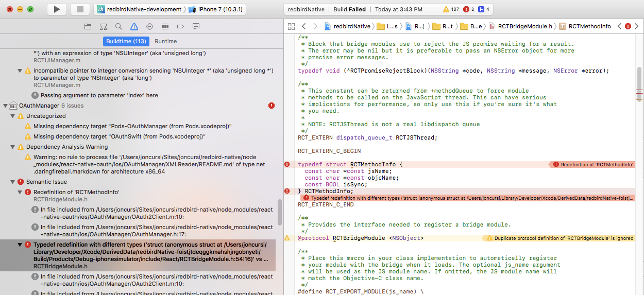The width and height of the screenshot is (644, 295).
Task: Click RCT_EXTERN_C_END in the code
Action: click(x=326, y=204)
